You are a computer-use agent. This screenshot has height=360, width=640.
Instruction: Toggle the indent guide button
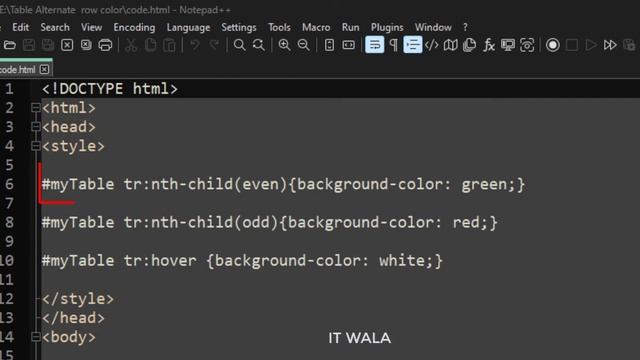click(x=413, y=45)
